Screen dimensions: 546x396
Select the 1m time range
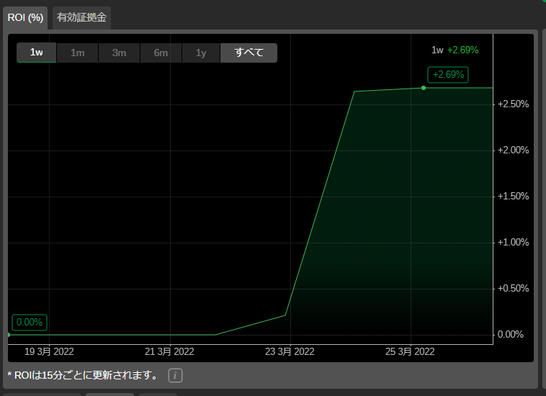(77, 53)
